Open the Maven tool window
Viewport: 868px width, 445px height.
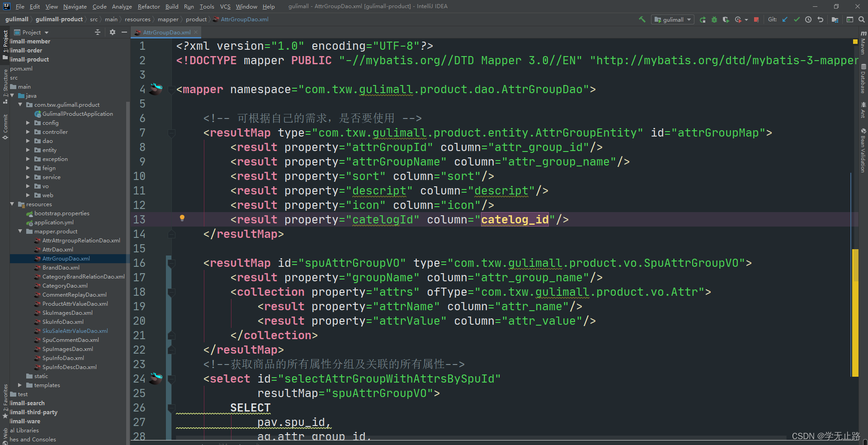point(863,43)
